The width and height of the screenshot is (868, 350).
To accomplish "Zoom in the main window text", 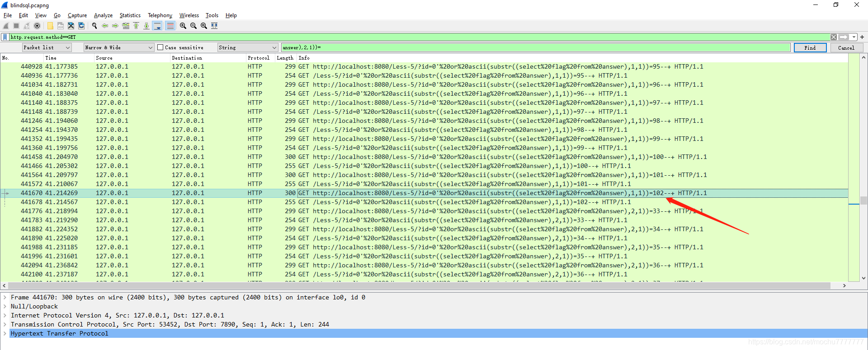I will click(x=183, y=26).
